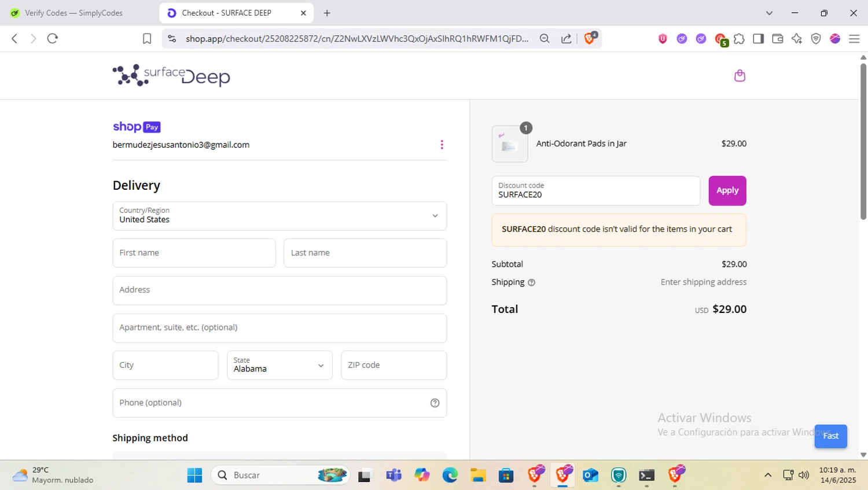The image size is (868, 490).
Task: Open the tab search chevron in title bar
Action: pos(769,13)
